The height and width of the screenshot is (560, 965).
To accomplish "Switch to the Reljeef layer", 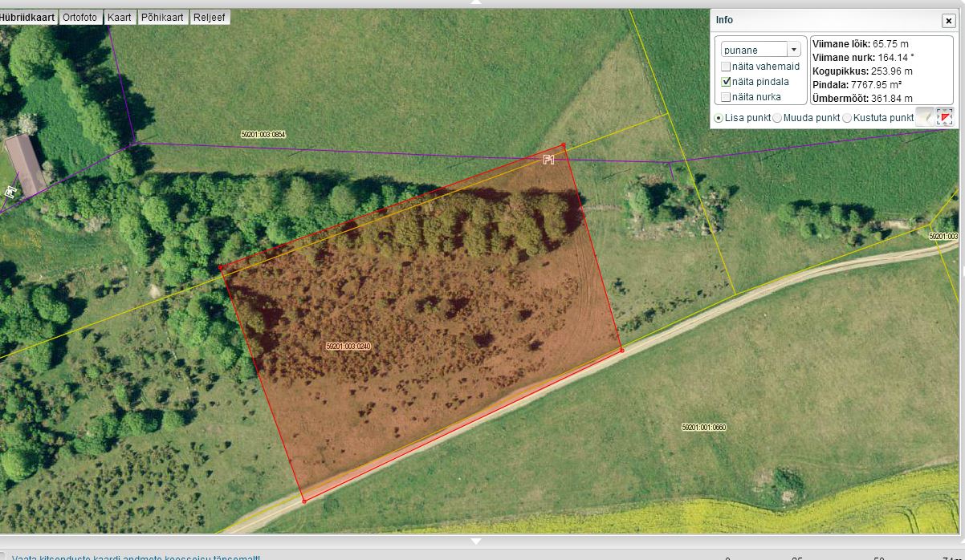I will (x=210, y=17).
